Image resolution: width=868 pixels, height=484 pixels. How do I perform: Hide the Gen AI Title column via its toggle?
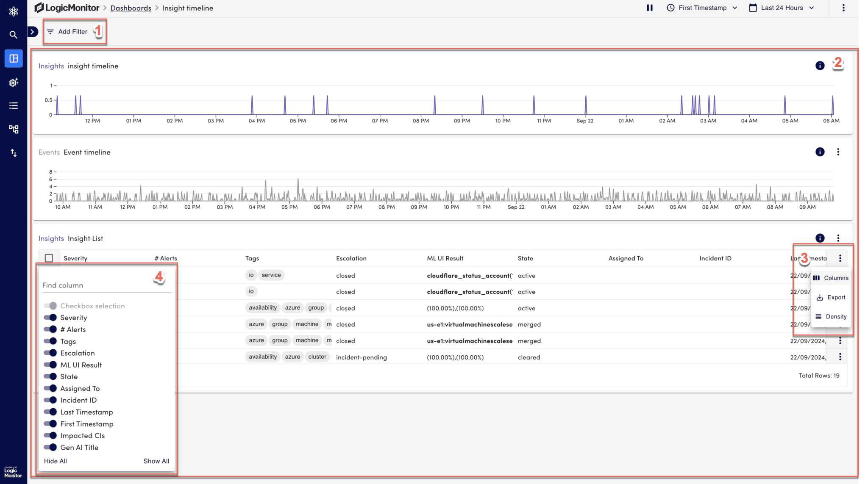(50, 447)
